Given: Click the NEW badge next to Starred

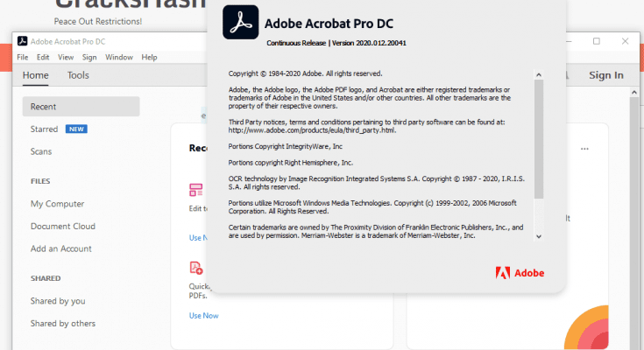Looking at the screenshot, I should tap(76, 129).
